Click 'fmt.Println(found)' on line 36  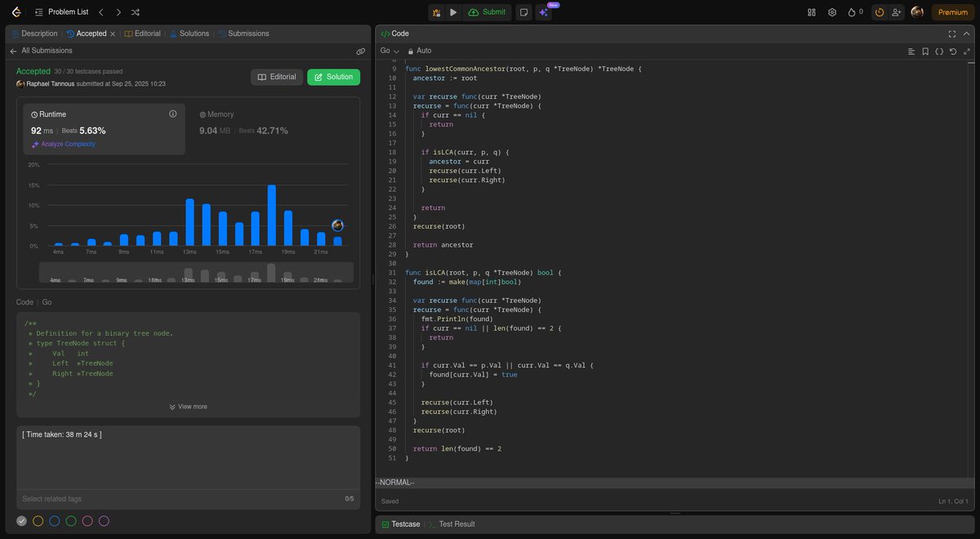pos(457,319)
